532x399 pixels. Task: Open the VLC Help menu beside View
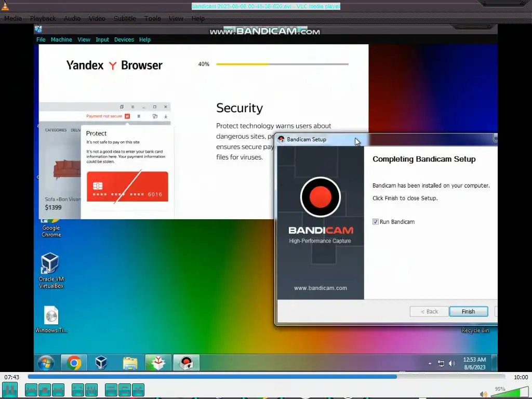[198, 18]
